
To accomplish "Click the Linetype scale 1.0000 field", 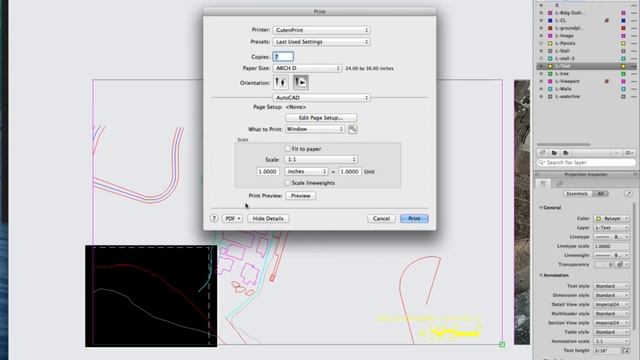I will pyautogui.click(x=611, y=246).
